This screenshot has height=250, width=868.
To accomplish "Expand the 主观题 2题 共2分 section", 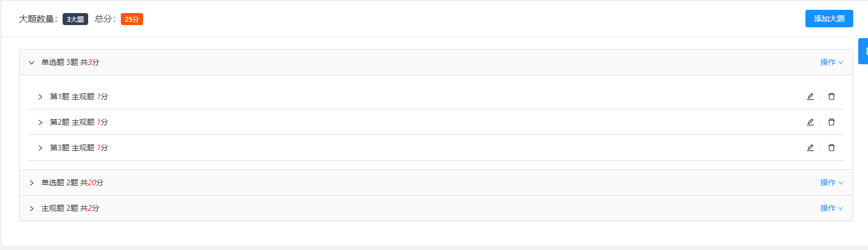I will point(32,209).
